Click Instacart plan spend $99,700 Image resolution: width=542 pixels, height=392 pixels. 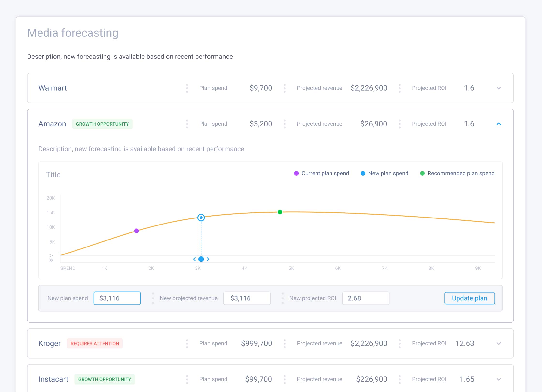(x=258, y=379)
